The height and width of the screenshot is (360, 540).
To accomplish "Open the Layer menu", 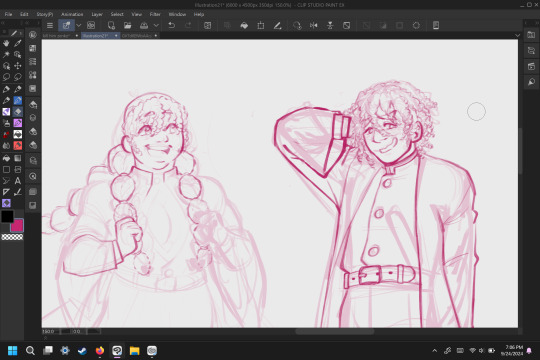I will coord(97,14).
